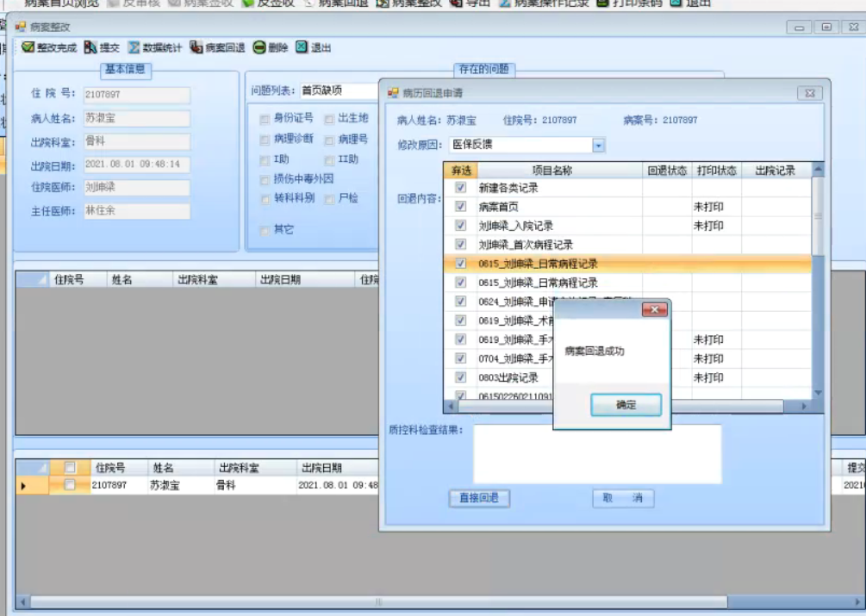Open the 修改原因 dropdown arrow
The image size is (866, 616).
598,145
